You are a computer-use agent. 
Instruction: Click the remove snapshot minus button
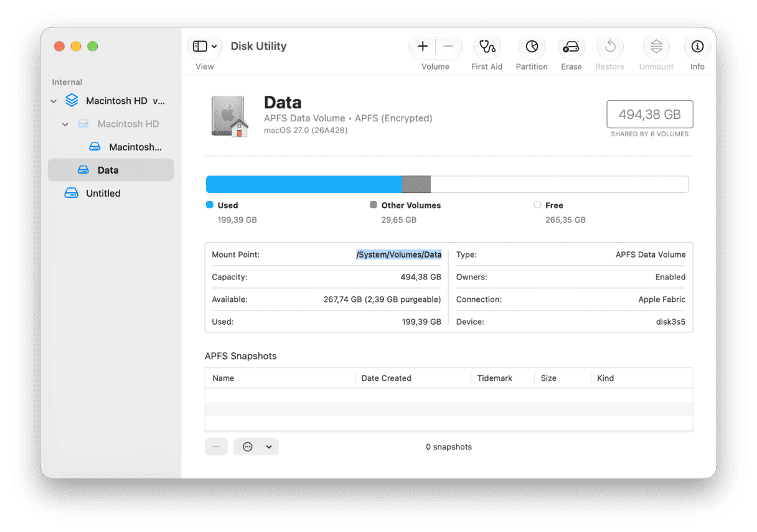click(216, 447)
